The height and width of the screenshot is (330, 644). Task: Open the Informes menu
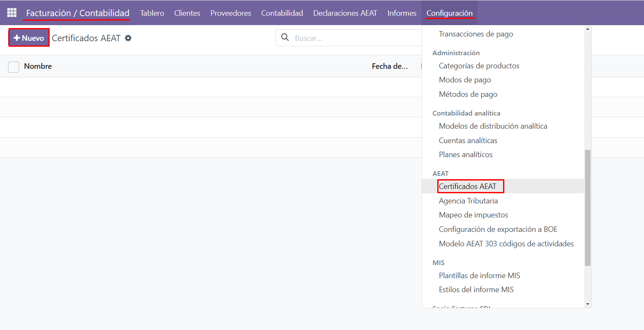coord(402,13)
